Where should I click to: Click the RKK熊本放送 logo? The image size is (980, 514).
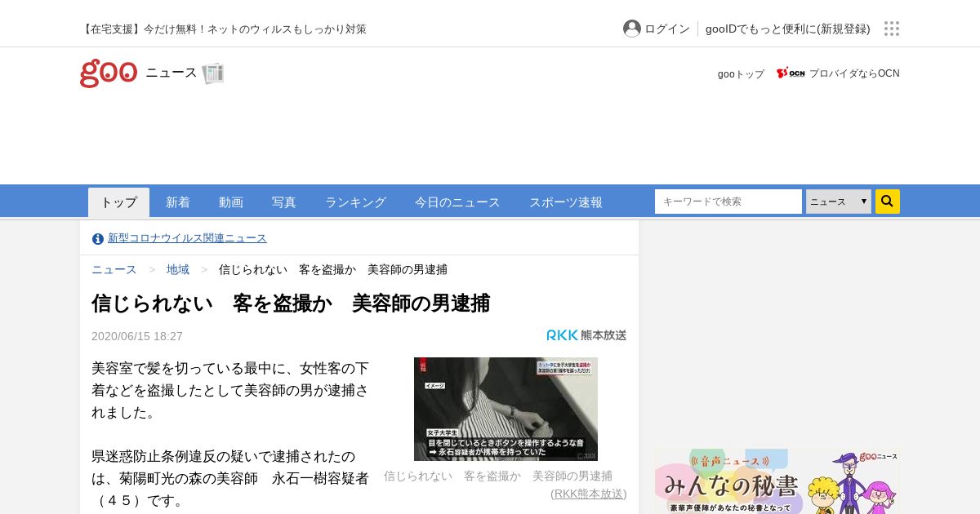tap(586, 335)
